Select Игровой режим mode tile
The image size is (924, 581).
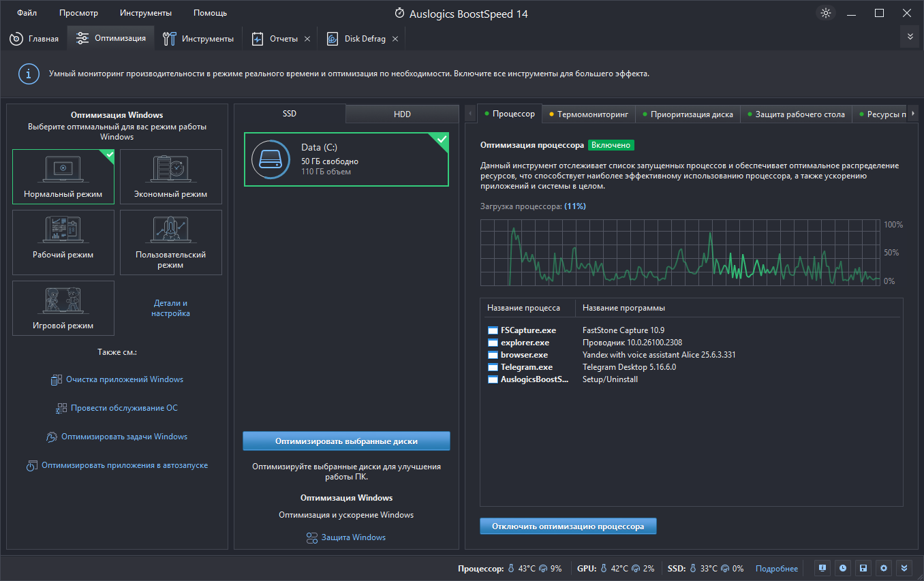point(63,308)
